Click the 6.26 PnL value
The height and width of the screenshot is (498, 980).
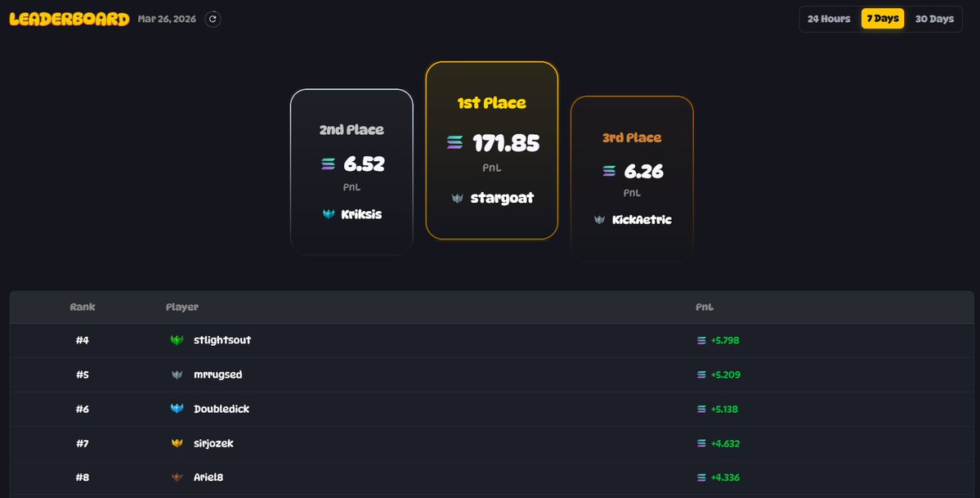tap(644, 171)
